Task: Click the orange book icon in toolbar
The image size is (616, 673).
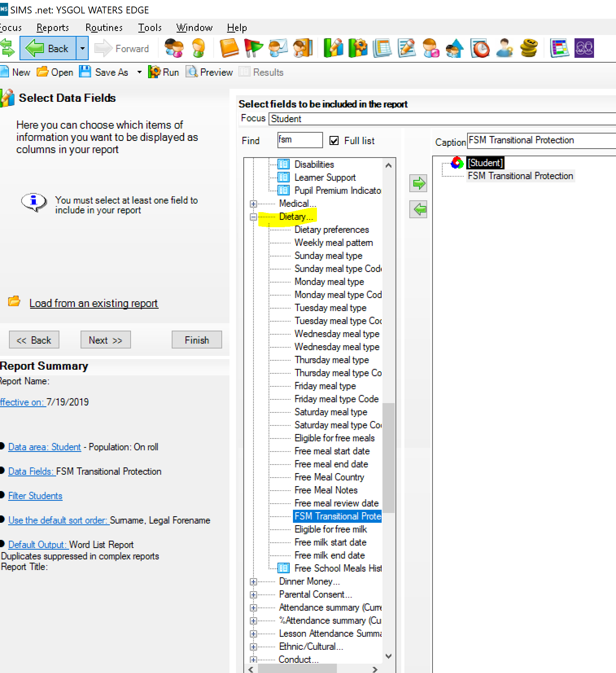Action: [229, 48]
